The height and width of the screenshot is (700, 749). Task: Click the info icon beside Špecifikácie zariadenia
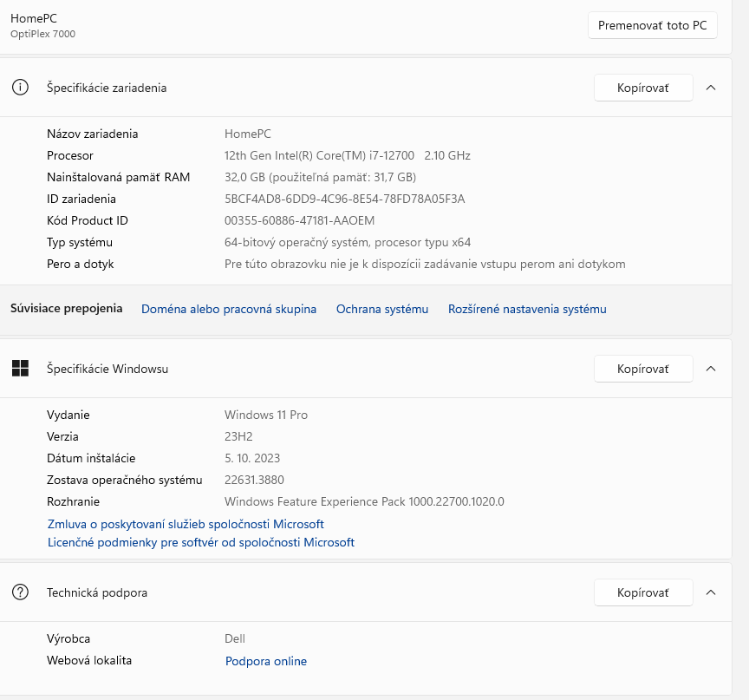click(x=20, y=88)
